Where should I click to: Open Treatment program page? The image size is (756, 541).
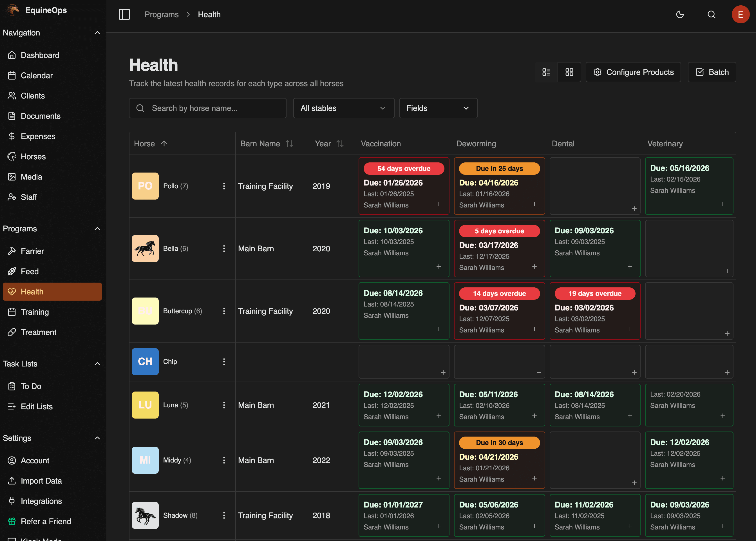38,332
